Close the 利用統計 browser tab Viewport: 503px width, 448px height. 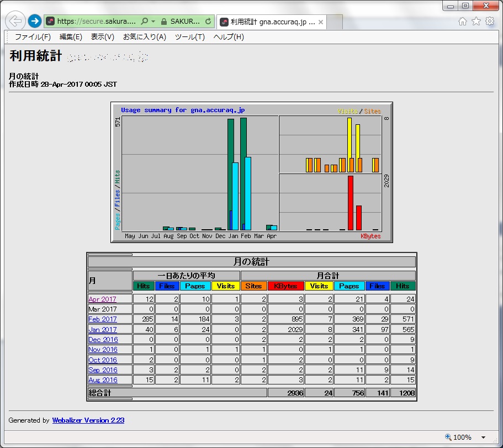coord(321,22)
